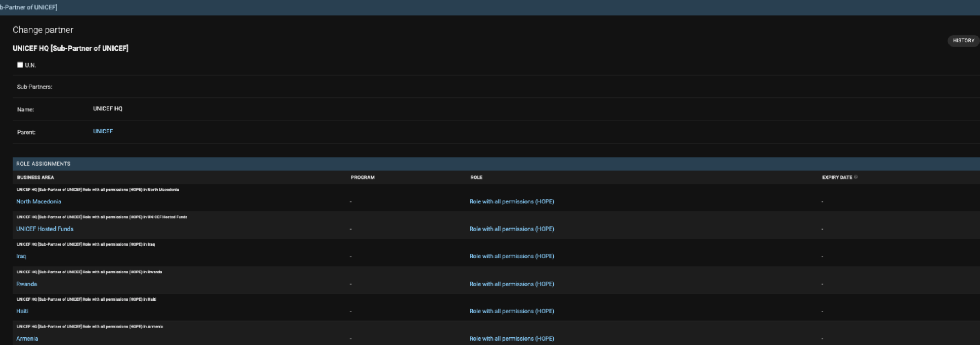Toggle the U.N. checkbox
The width and height of the screenshot is (980, 345).
click(20, 65)
